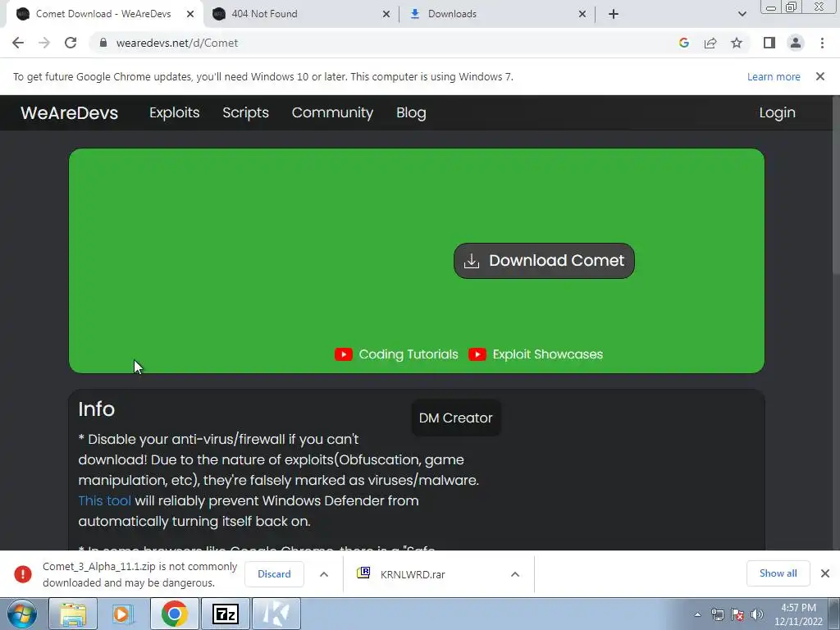Viewport: 840px width, 630px height.
Task: Close the downloads shelf
Action: tap(825, 573)
